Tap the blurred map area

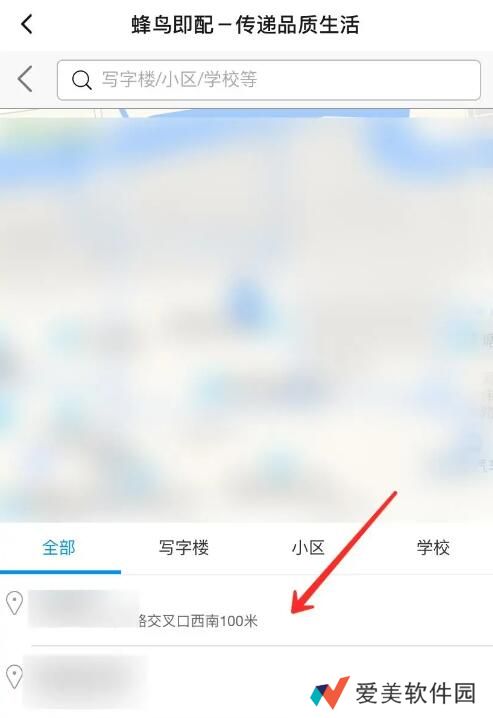(x=246, y=316)
